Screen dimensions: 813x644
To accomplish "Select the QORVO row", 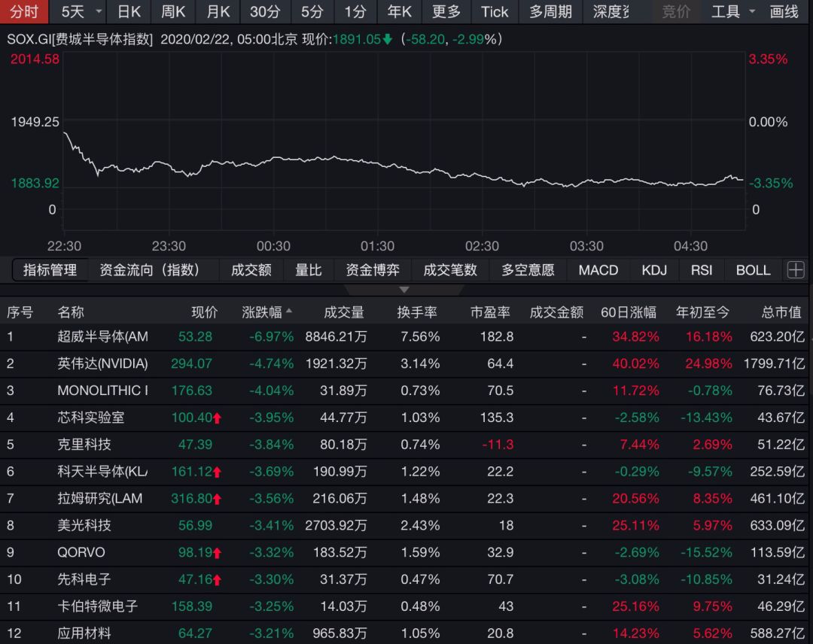I will (404, 552).
